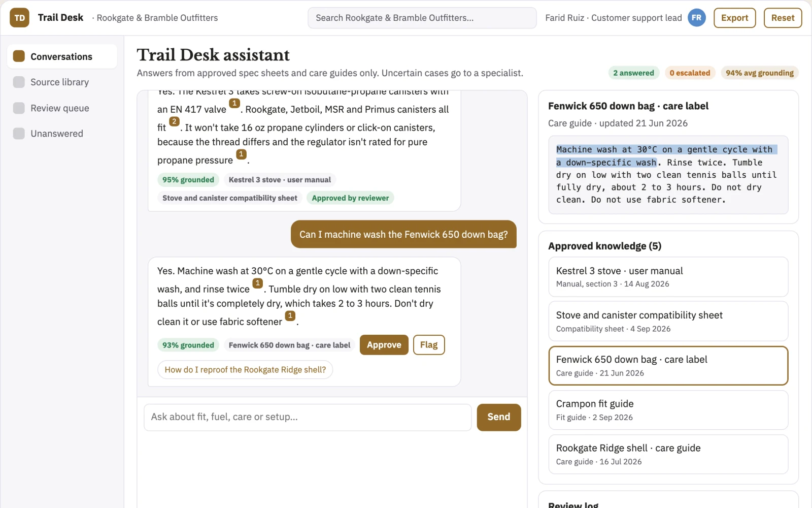Click citation badge 1 after propane pressure

241,154
